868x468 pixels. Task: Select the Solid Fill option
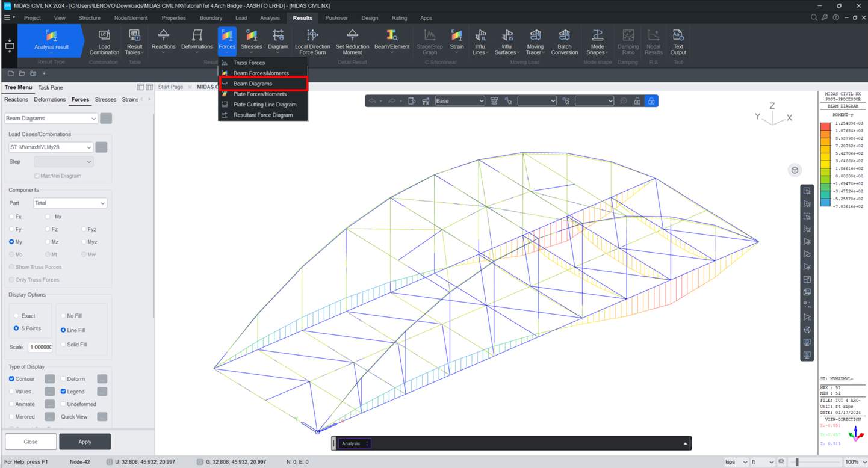[x=63, y=345]
